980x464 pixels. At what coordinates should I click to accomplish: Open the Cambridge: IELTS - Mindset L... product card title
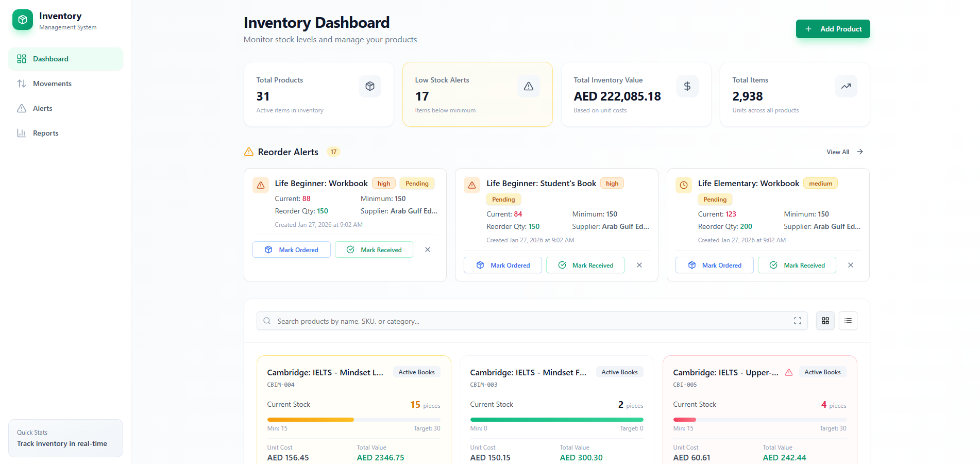(325, 372)
